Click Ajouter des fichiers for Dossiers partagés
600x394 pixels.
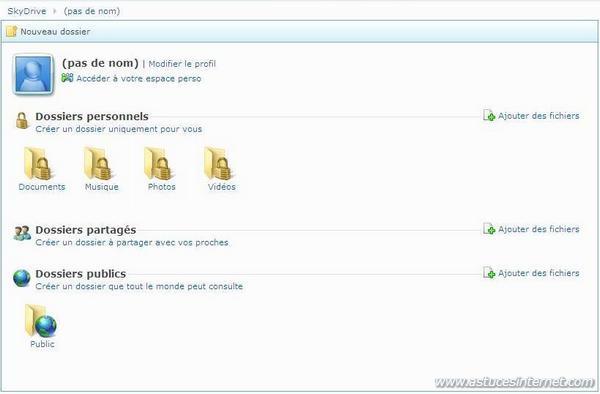(x=538, y=229)
